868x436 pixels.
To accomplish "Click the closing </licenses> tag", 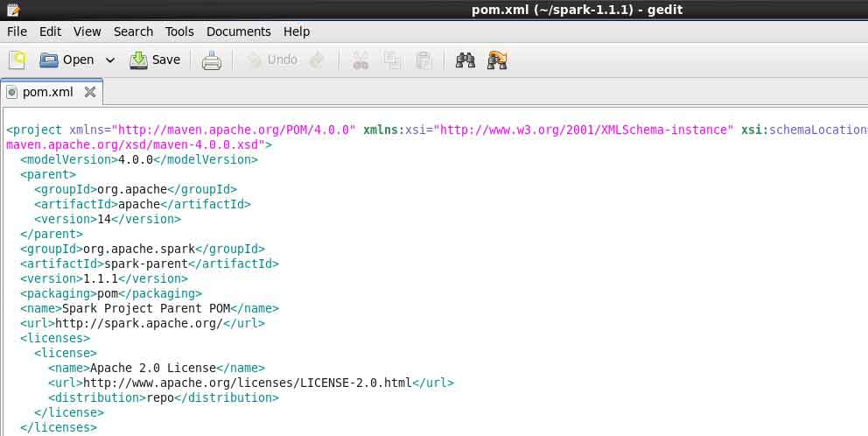I will point(58,428).
